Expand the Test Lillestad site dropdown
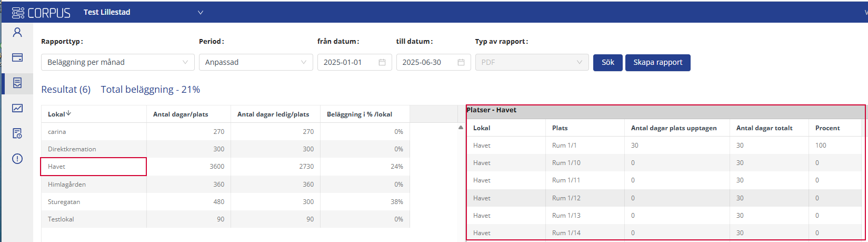 [x=201, y=12]
